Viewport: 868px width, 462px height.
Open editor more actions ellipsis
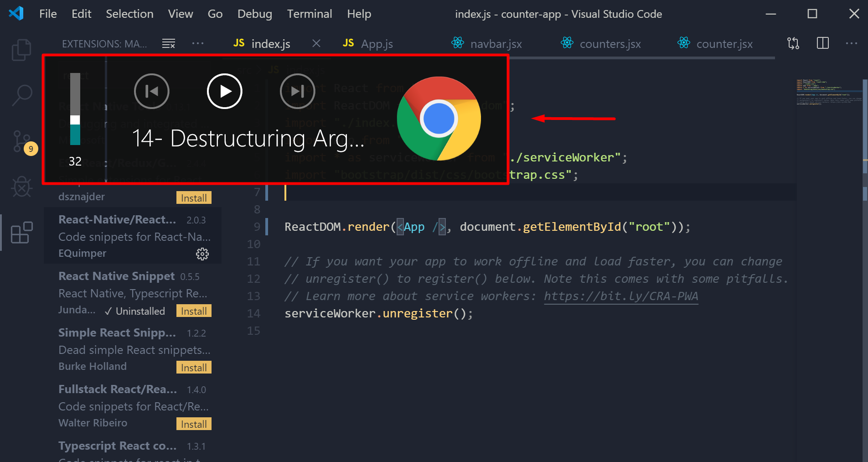pos(852,43)
